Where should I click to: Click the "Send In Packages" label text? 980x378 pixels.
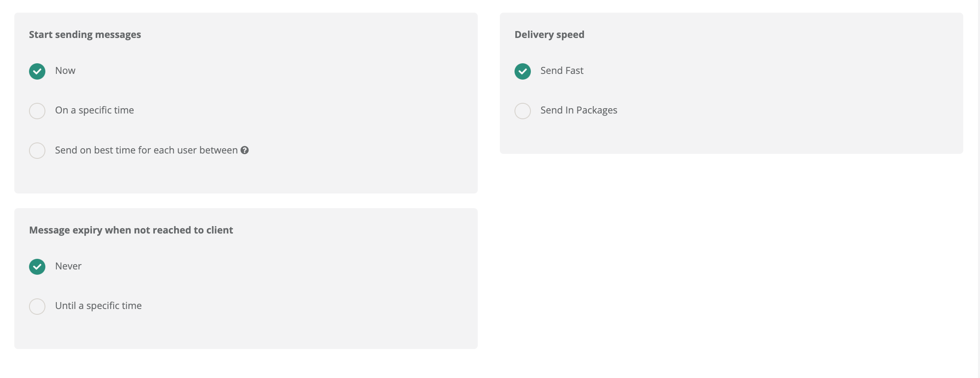coord(578,110)
